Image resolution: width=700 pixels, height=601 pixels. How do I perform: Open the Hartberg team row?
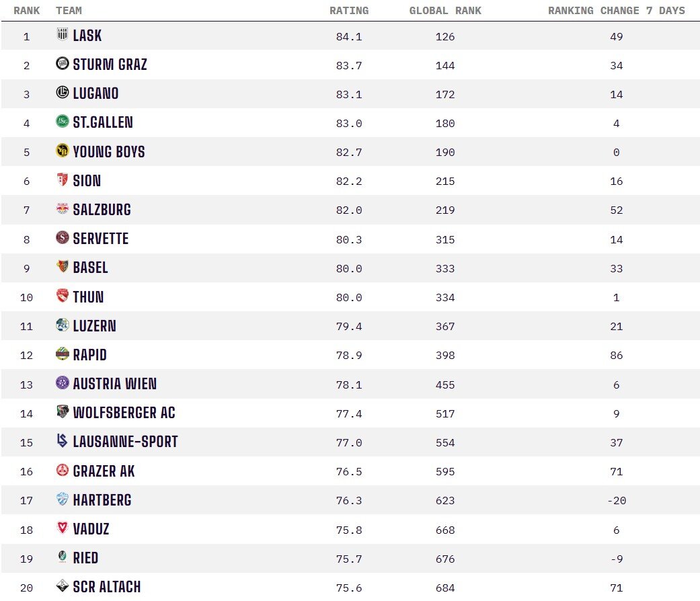(350, 500)
